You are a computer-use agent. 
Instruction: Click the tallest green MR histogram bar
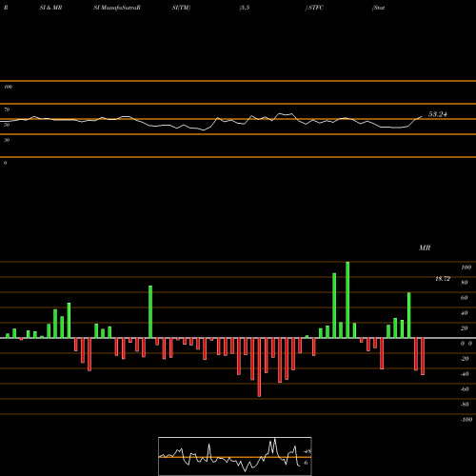(347, 300)
